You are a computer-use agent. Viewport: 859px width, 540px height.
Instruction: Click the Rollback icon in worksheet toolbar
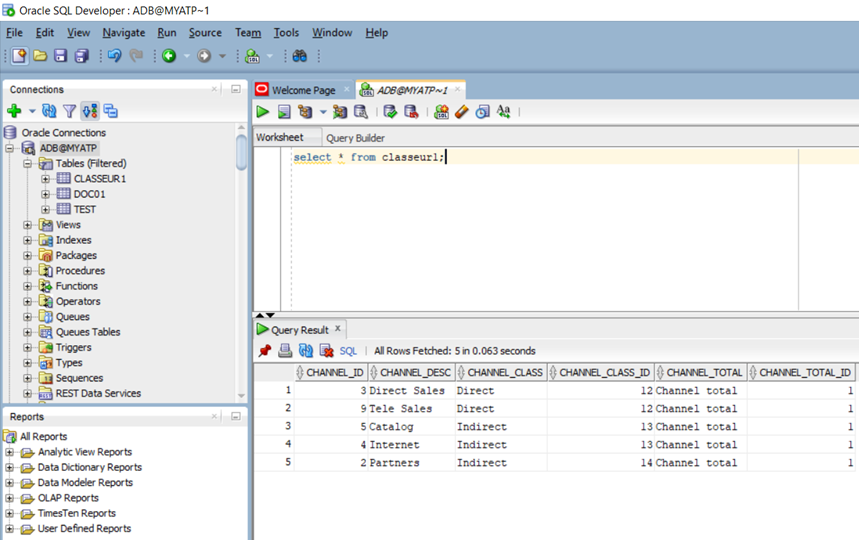411,112
